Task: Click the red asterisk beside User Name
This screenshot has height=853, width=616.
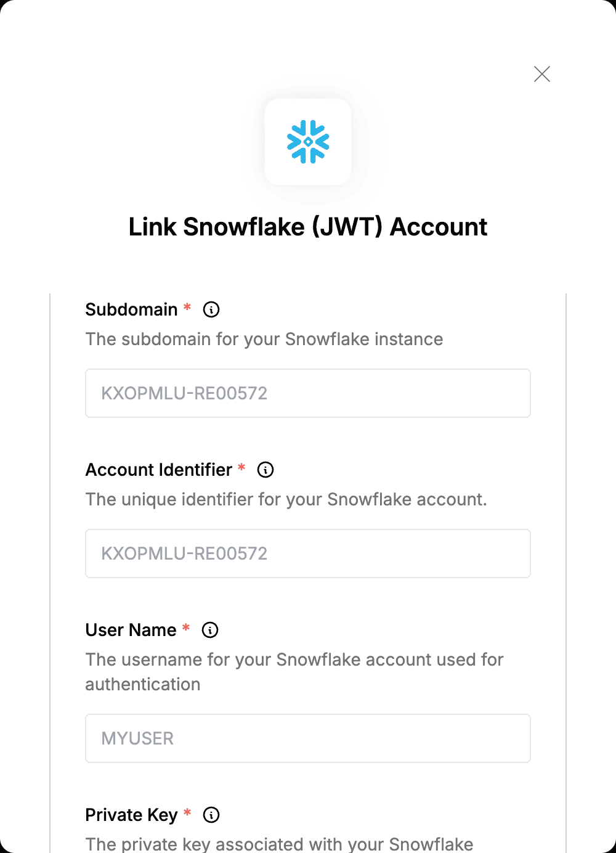Action: tap(186, 627)
